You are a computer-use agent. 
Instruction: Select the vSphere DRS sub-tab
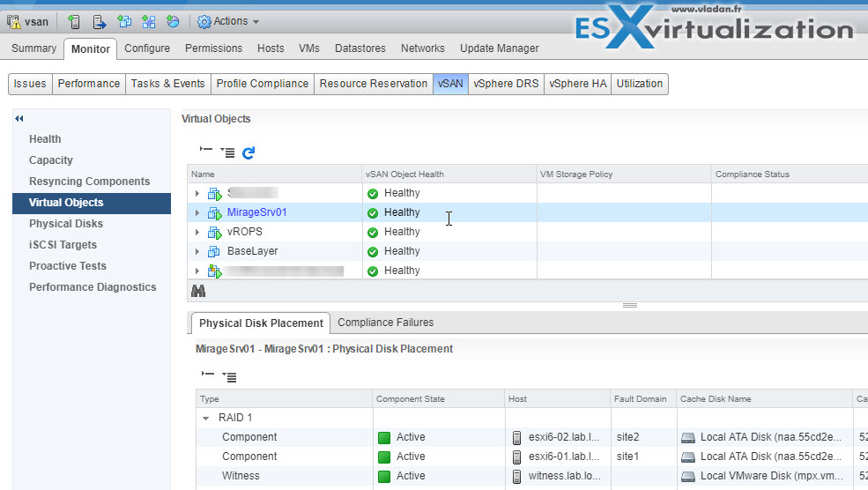click(x=506, y=84)
